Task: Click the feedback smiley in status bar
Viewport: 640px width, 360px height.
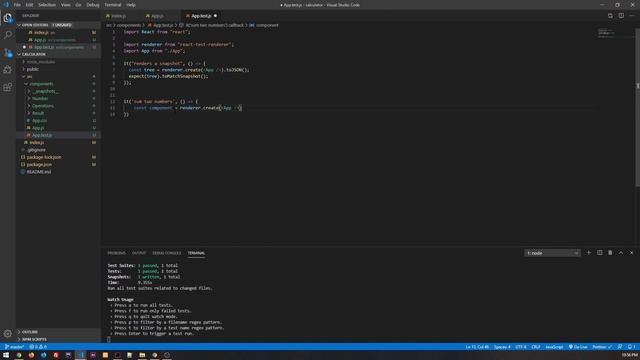Action: click(x=620, y=347)
